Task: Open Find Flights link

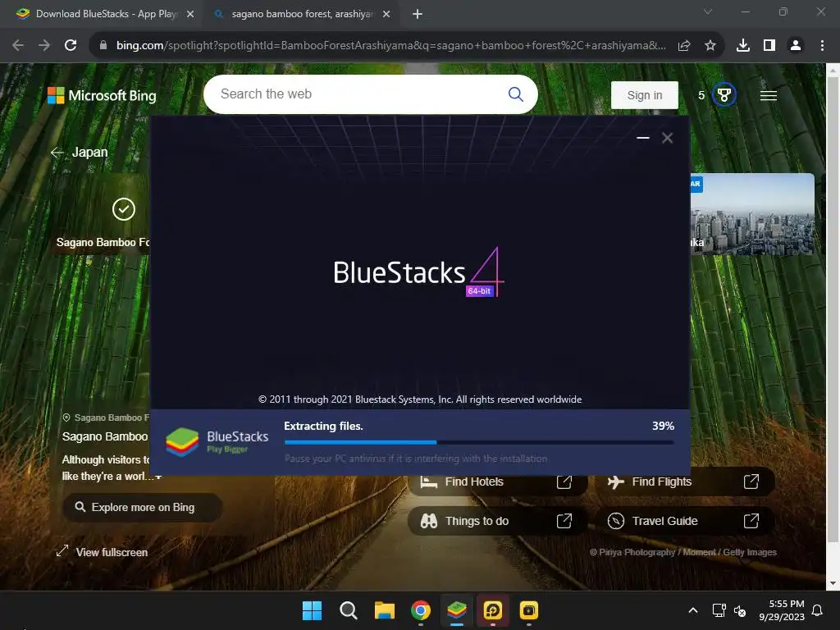Action: click(685, 482)
